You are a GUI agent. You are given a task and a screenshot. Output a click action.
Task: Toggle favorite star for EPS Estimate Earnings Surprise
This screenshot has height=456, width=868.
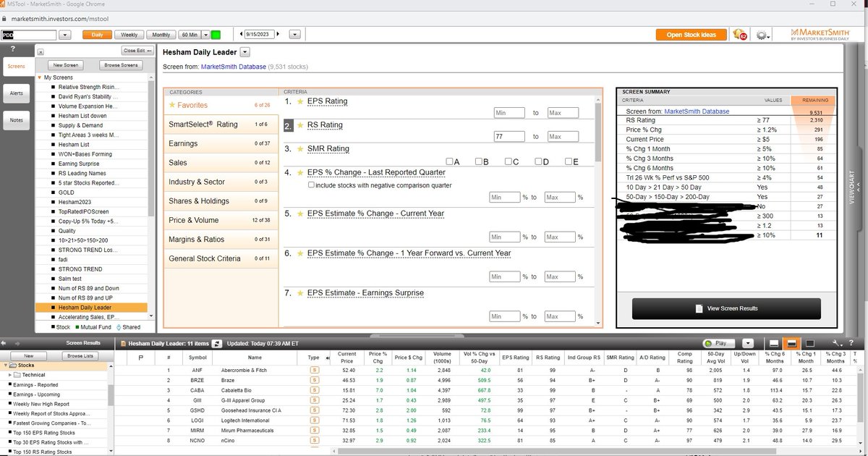[x=300, y=292]
